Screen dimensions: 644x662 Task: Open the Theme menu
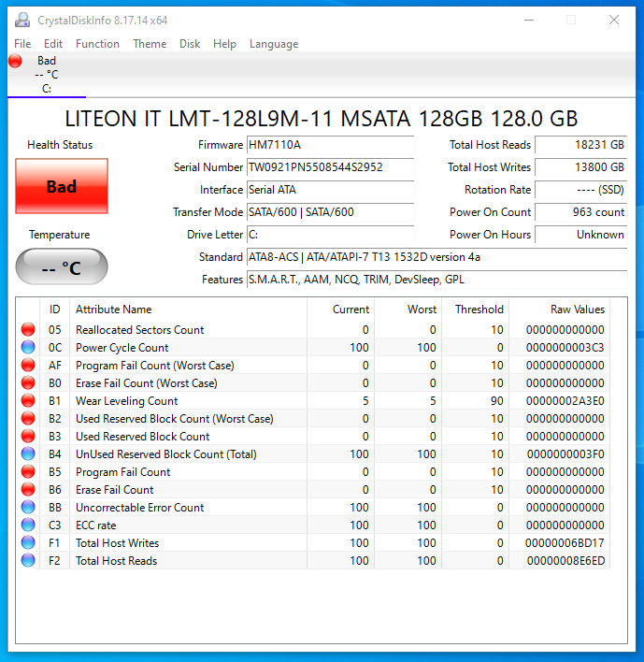[x=150, y=44]
